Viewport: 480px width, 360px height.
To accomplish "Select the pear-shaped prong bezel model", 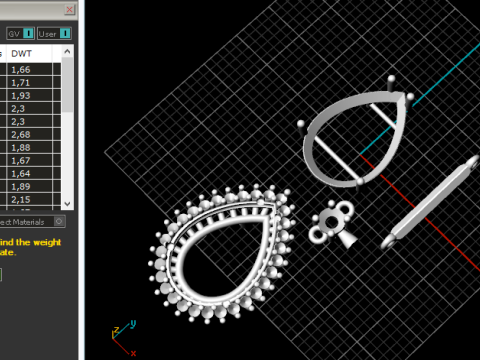I will point(356,133).
